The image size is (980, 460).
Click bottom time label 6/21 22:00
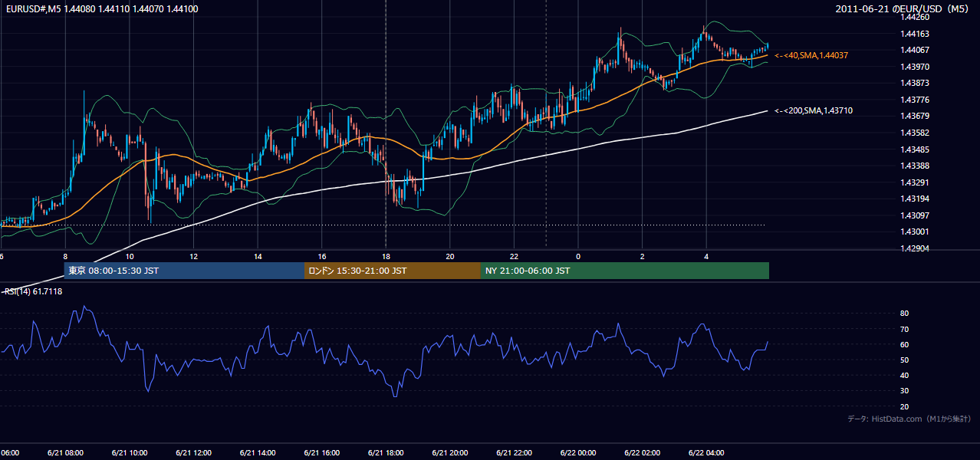click(x=514, y=453)
